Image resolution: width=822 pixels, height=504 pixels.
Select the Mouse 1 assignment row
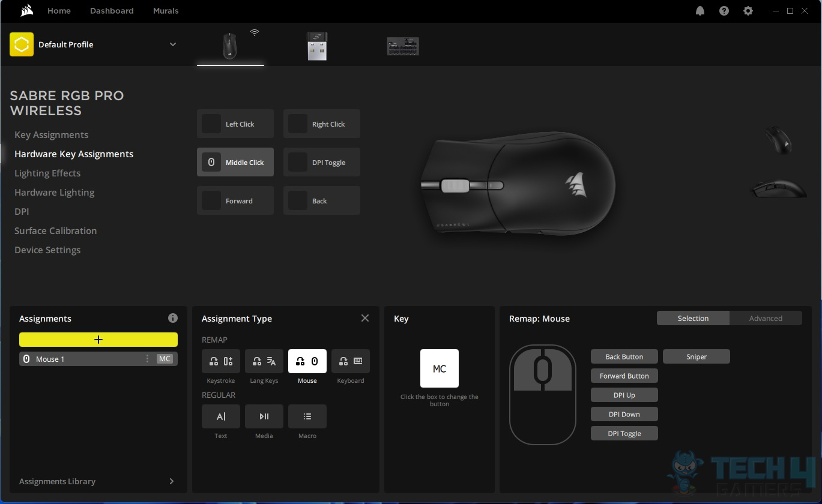coord(98,359)
